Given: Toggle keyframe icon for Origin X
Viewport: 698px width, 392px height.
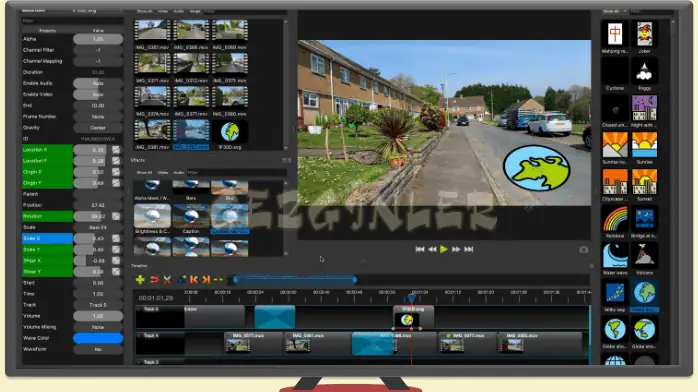Looking at the screenshot, I should tap(116, 172).
